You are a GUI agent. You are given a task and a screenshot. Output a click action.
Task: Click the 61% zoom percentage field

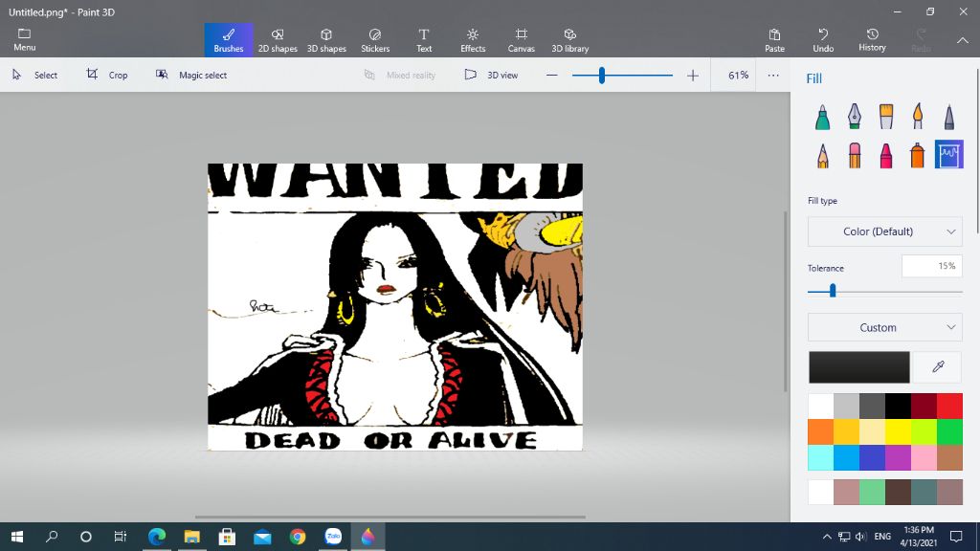(733, 75)
